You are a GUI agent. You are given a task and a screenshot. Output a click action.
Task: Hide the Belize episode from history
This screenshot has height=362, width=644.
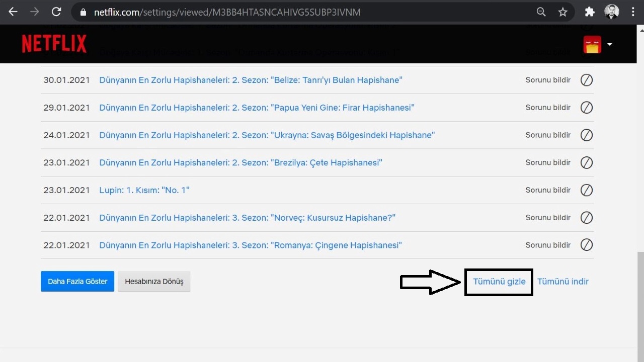pos(586,80)
